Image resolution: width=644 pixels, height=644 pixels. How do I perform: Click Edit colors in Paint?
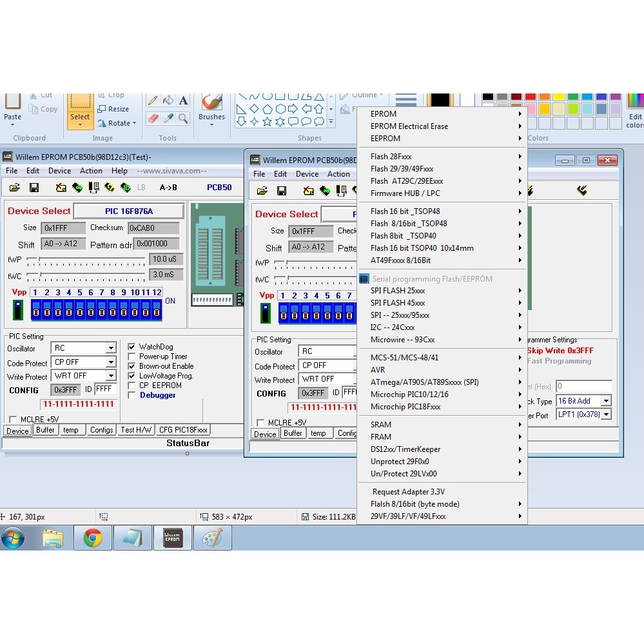tap(635, 111)
